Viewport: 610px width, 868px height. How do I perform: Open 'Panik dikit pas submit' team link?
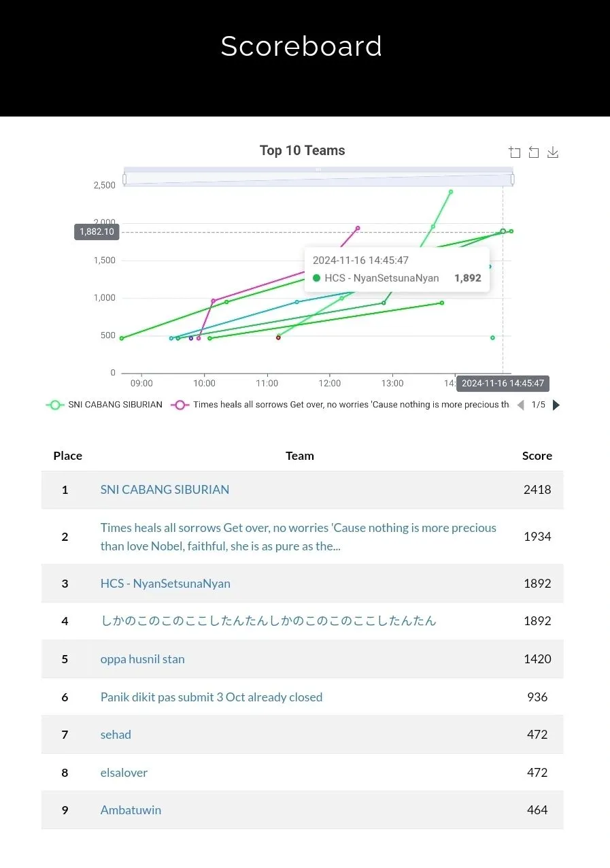[x=211, y=697]
